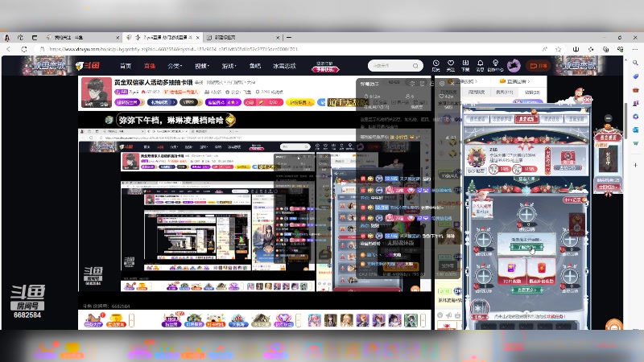Close the active Douyu stream browser tab
The width and height of the screenshot is (644, 362).
click(x=197, y=37)
